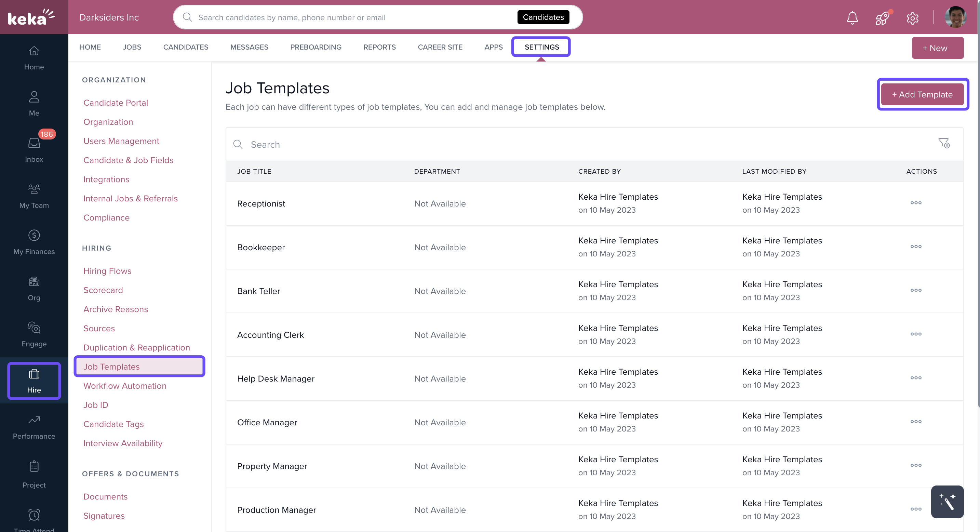Open the My Team sidebar icon
980x532 pixels.
[x=33, y=196]
